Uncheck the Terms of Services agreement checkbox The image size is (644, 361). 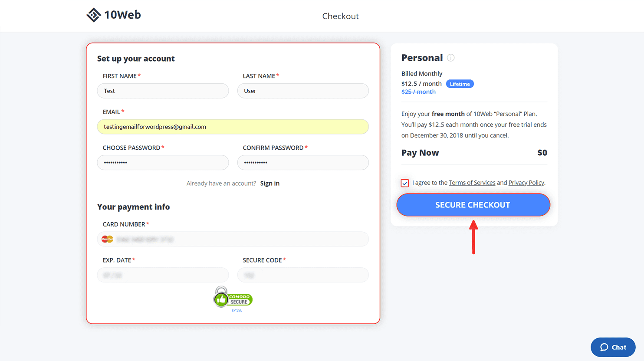coord(405,183)
